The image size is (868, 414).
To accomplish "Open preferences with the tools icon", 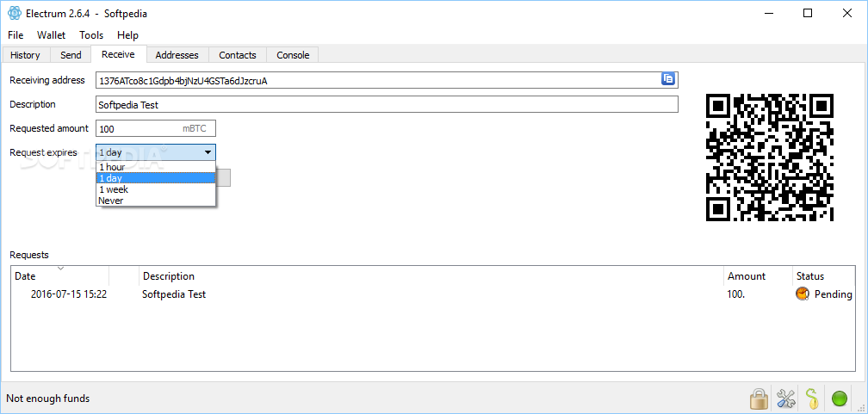I will point(785,398).
